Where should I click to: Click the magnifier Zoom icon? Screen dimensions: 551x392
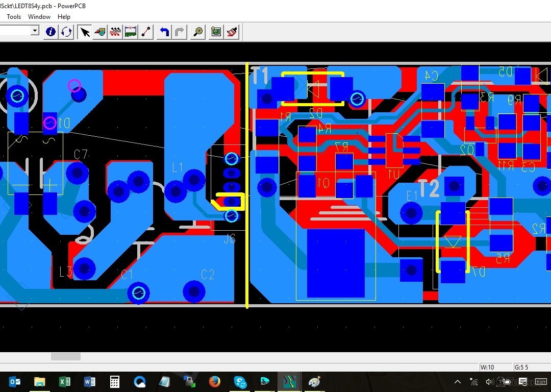[198, 32]
